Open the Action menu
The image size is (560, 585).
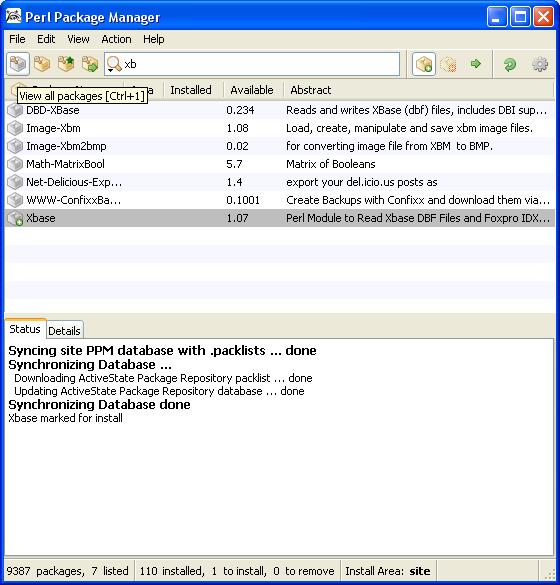(116, 39)
